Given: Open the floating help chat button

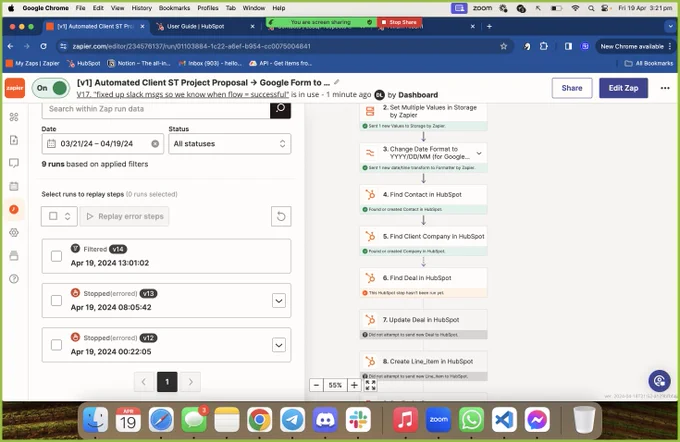Looking at the screenshot, I should 659,381.
